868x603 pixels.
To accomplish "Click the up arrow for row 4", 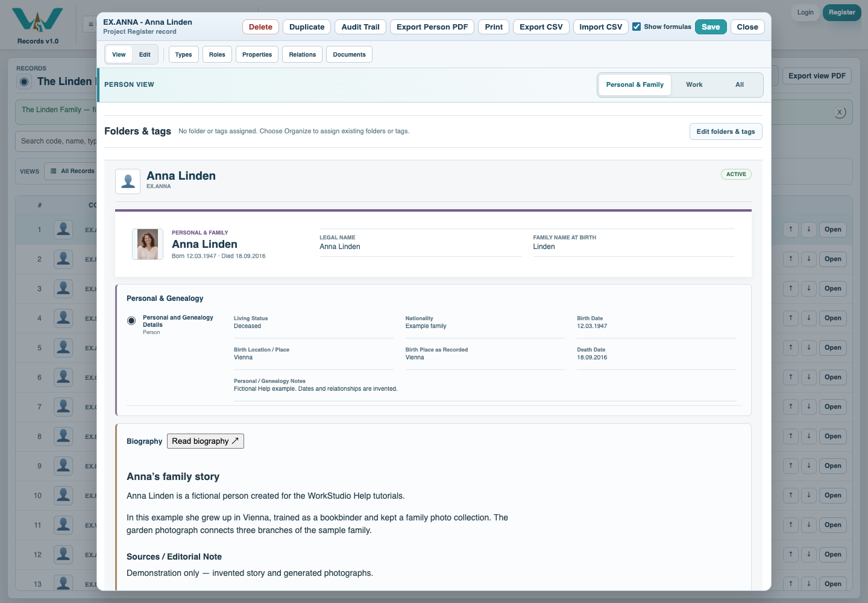I will (x=791, y=318).
